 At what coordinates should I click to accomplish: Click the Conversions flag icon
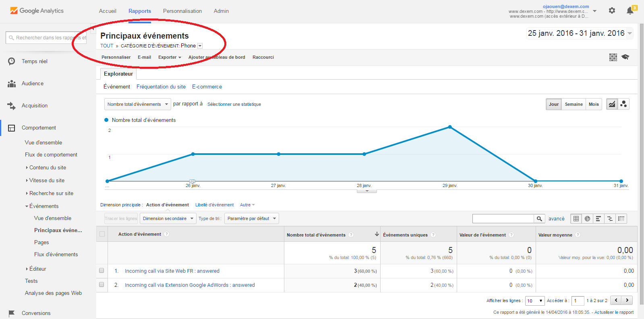coord(12,313)
